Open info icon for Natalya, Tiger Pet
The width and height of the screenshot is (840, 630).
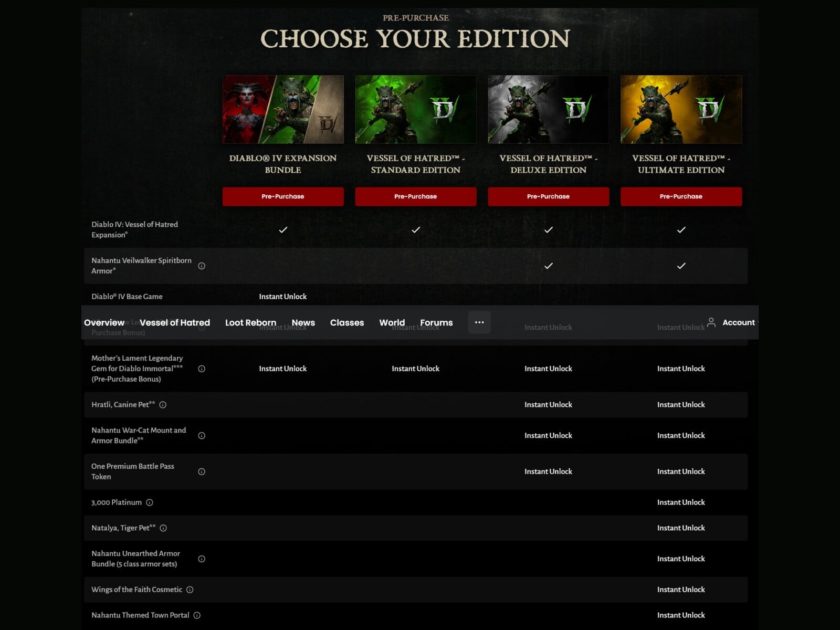[x=163, y=528]
